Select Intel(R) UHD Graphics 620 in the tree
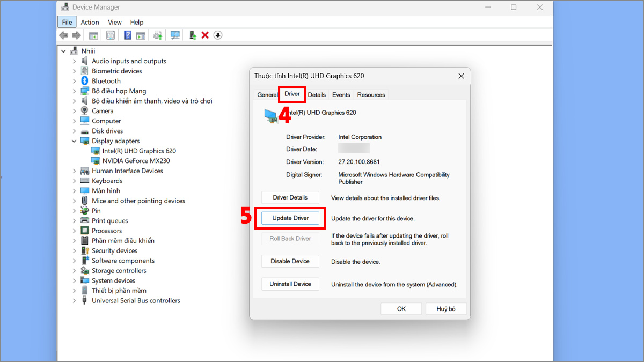Screen dimensions: 644x362 tap(139, 151)
